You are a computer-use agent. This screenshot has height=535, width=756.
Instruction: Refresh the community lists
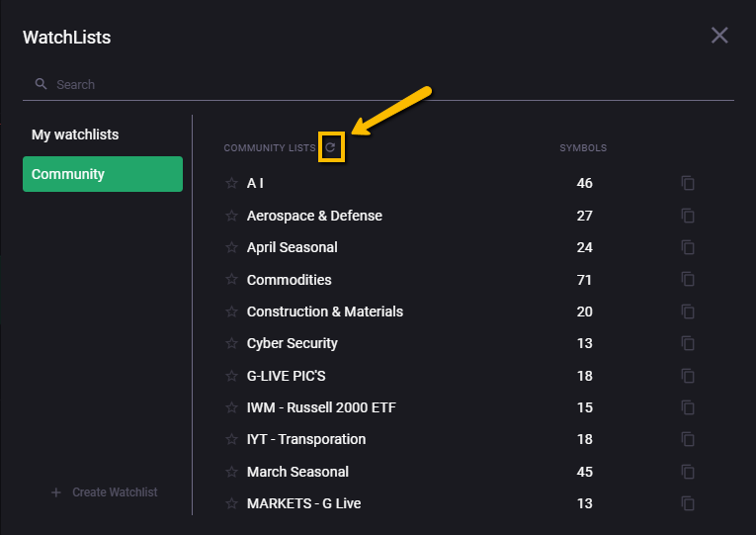tap(330, 147)
